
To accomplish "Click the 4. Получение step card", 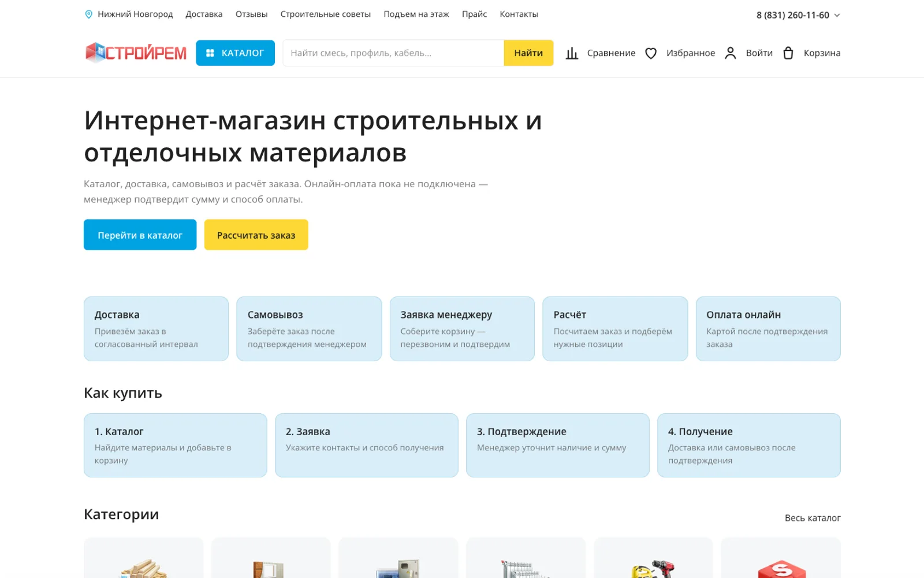I will point(749,445).
